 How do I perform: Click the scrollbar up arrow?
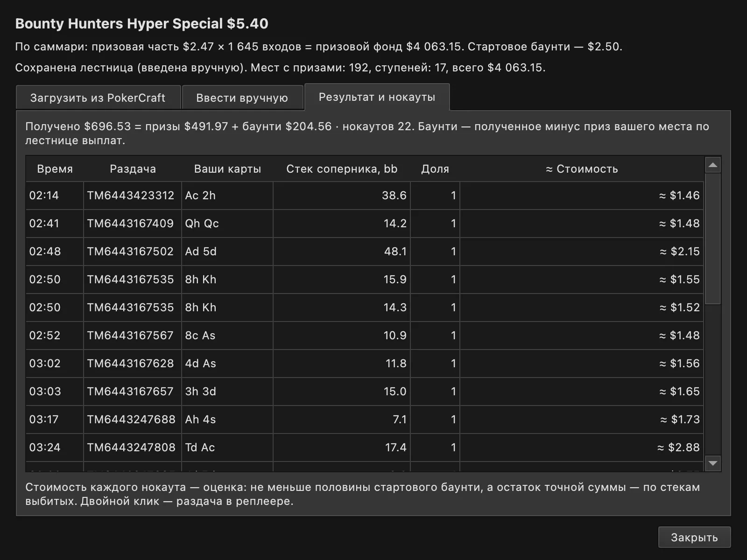[x=712, y=165]
